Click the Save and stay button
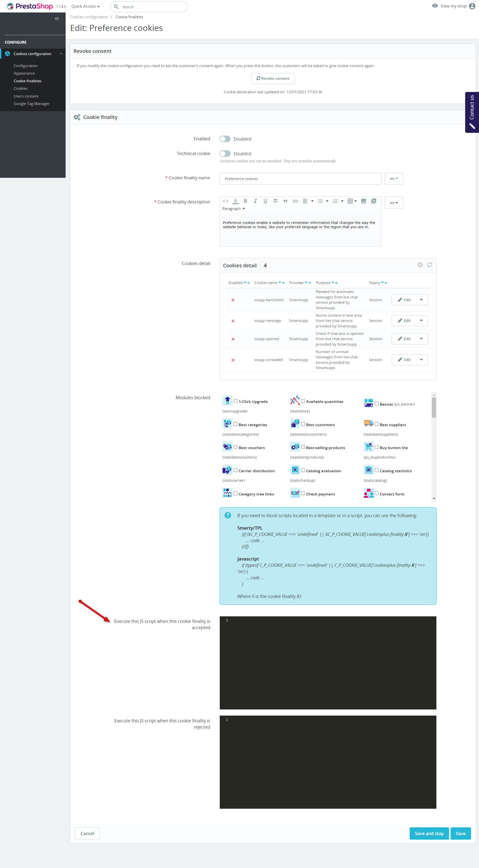479x868 pixels. pos(429,833)
